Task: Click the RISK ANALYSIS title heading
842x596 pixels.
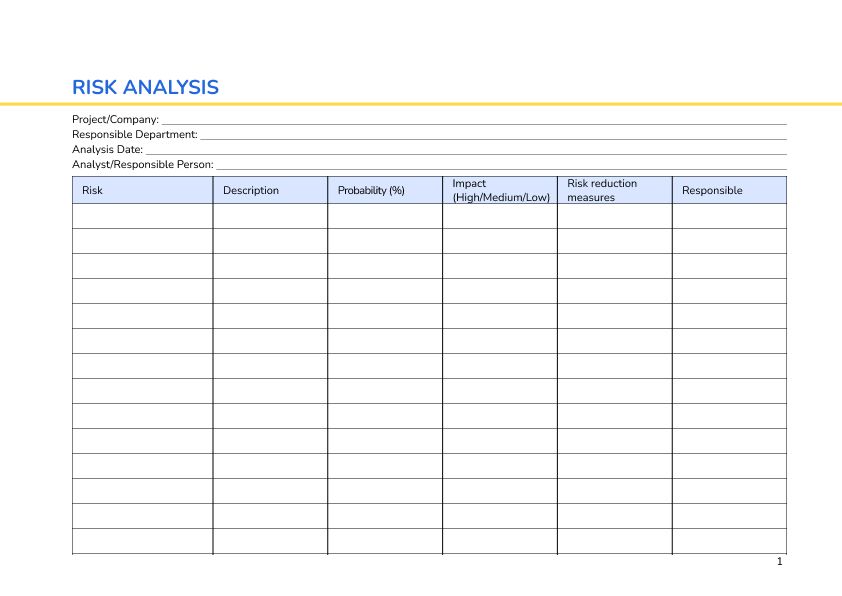Action: (145, 87)
